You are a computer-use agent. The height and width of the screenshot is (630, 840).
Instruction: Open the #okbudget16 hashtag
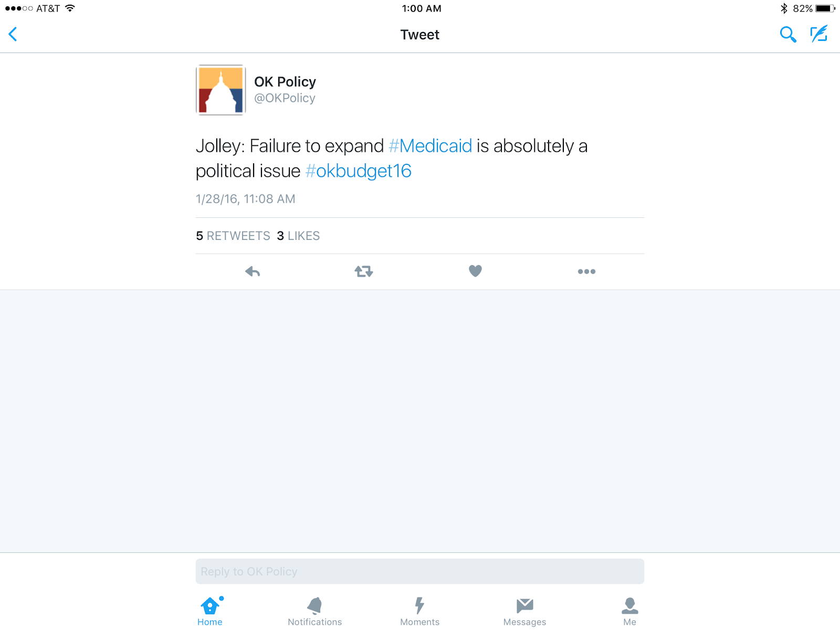[x=358, y=171]
